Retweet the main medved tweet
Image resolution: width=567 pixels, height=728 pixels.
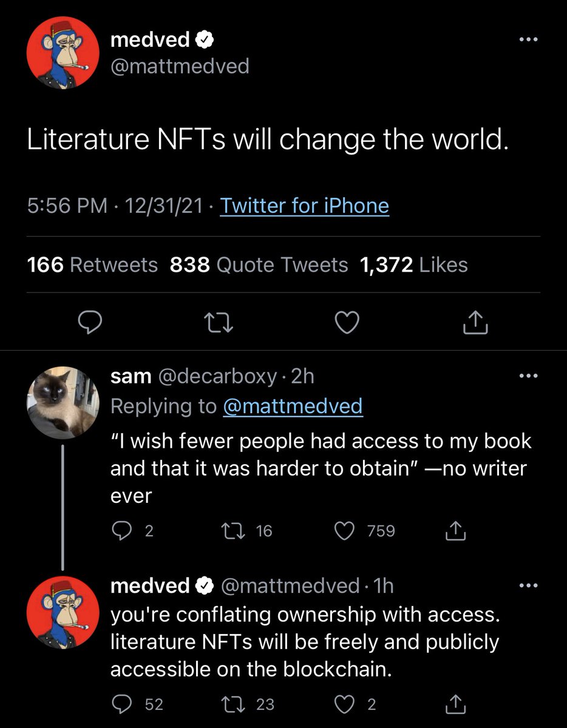220,323
